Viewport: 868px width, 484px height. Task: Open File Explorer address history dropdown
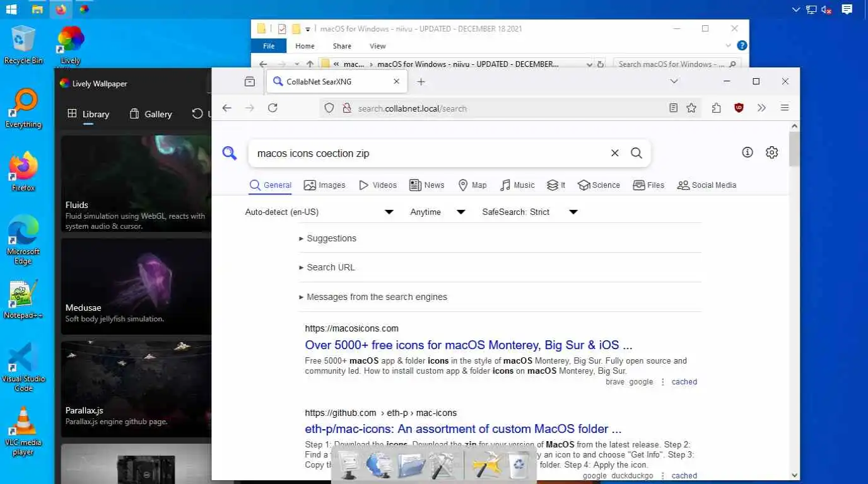tap(589, 64)
